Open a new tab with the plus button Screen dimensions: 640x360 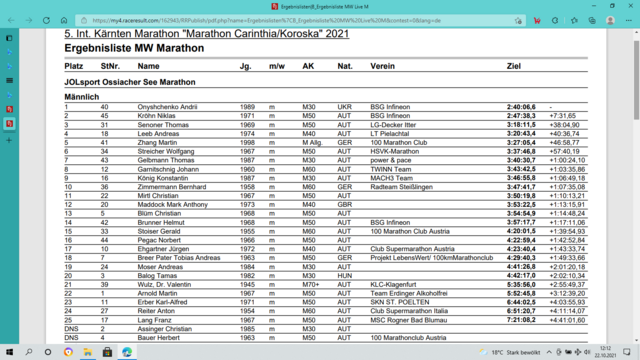[9, 140]
